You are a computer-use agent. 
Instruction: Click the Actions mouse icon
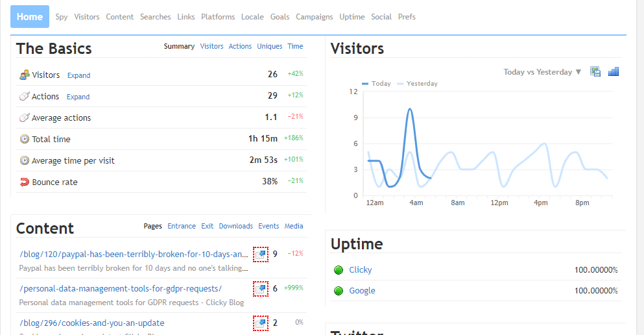click(x=25, y=96)
